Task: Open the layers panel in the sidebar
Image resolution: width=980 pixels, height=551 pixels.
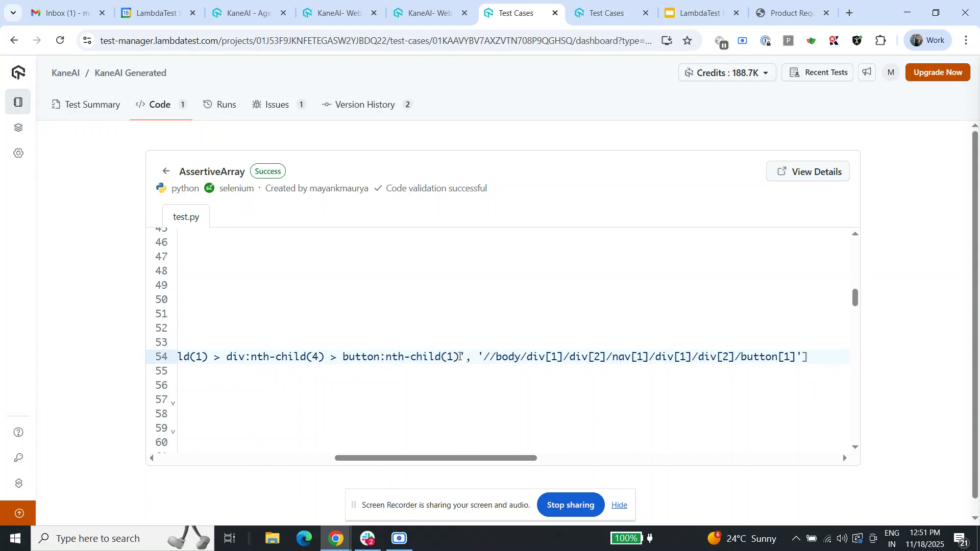Action: tap(18, 128)
